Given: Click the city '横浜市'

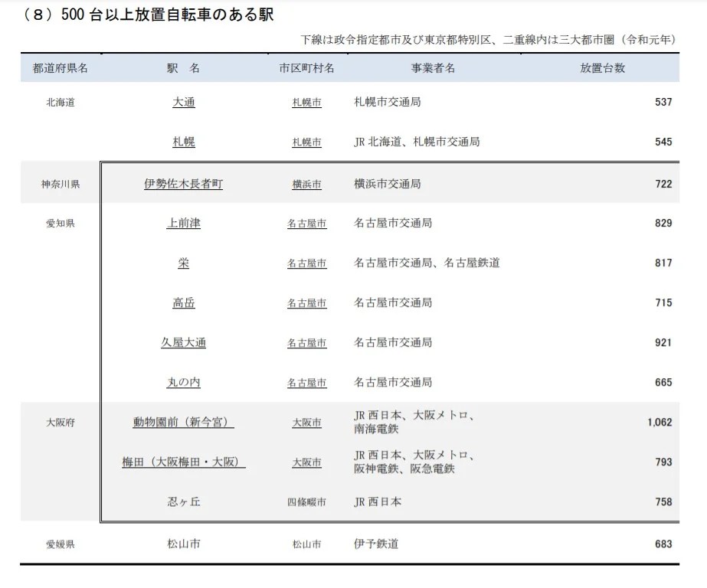Looking at the screenshot, I should pyautogui.click(x=306, y=185).
